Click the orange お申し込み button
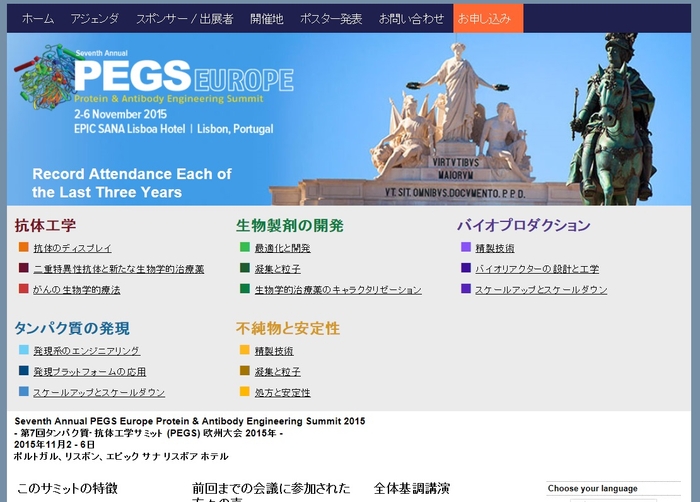 click(x=488, y=18)
